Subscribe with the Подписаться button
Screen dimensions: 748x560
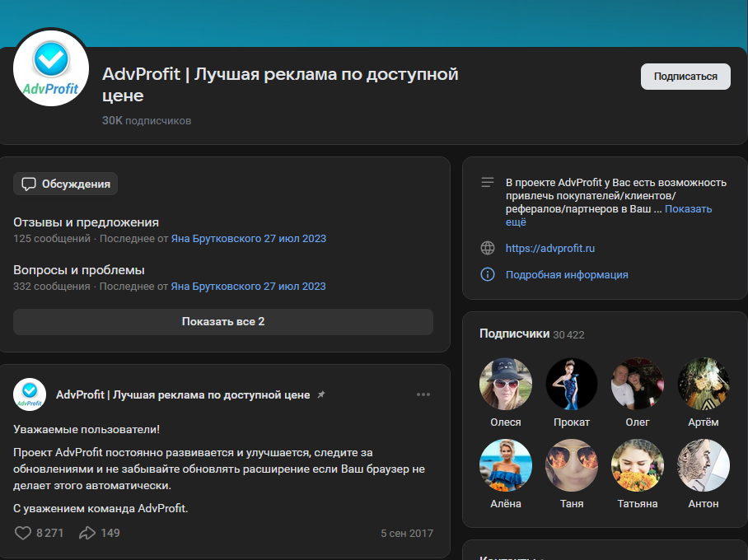pos(685,77)
